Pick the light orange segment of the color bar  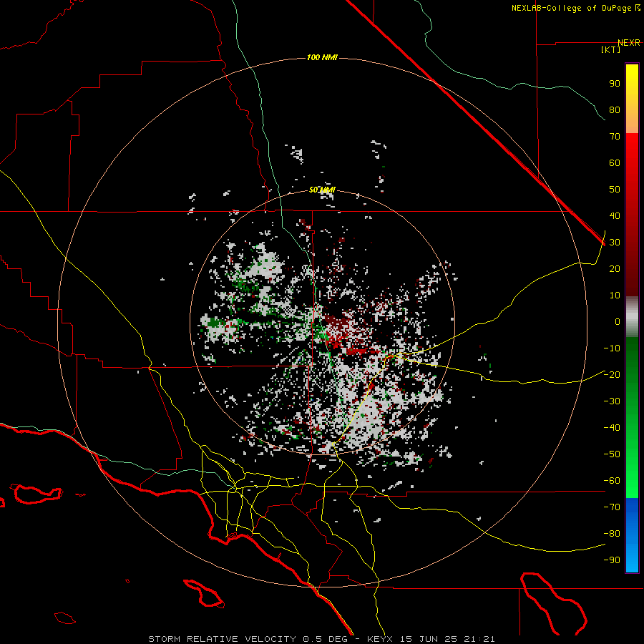[632, 123]
